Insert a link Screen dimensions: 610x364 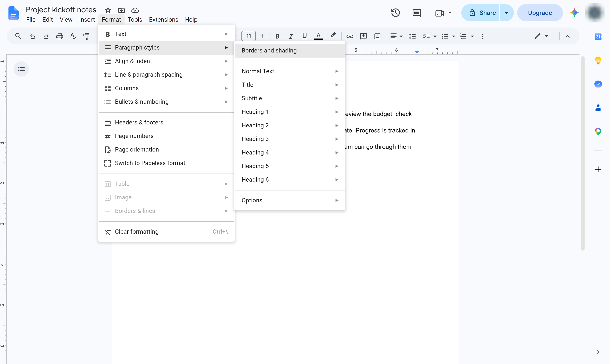[x=349, y=36]
